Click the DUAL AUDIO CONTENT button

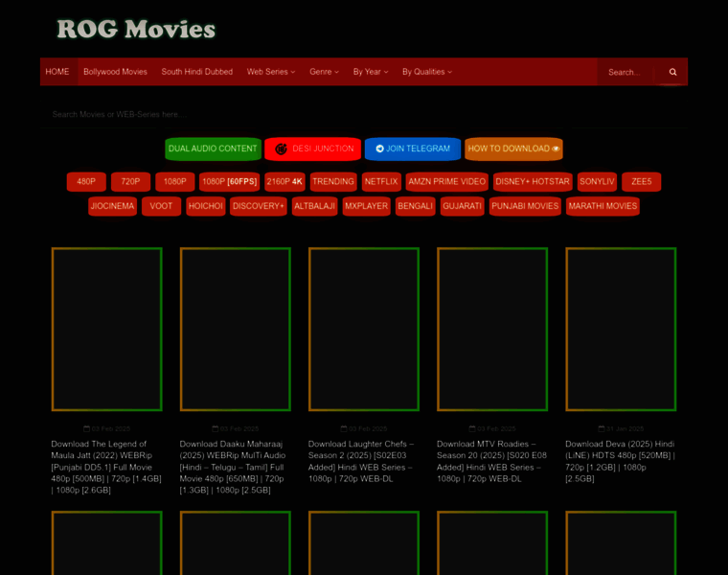tap(213, 149)
